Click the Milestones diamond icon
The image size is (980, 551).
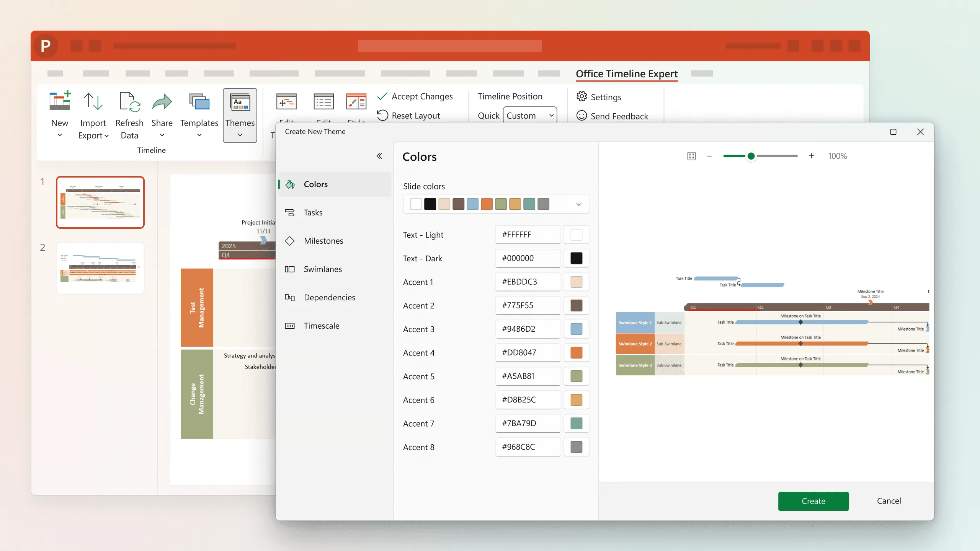[290, 240]
